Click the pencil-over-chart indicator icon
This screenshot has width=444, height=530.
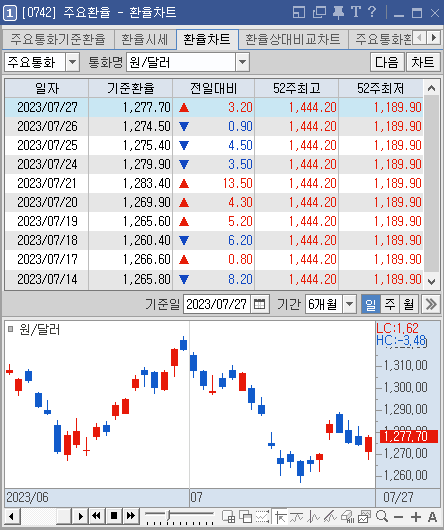(x=330, y=516)
